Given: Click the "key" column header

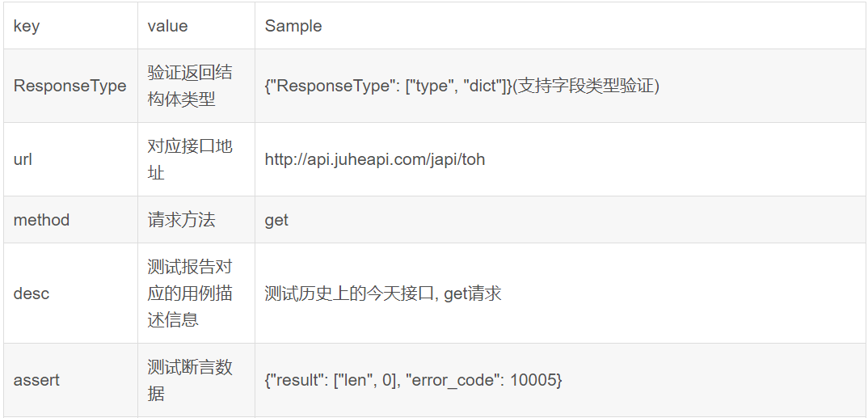Looking at the screenshot, I should [27, 26].
